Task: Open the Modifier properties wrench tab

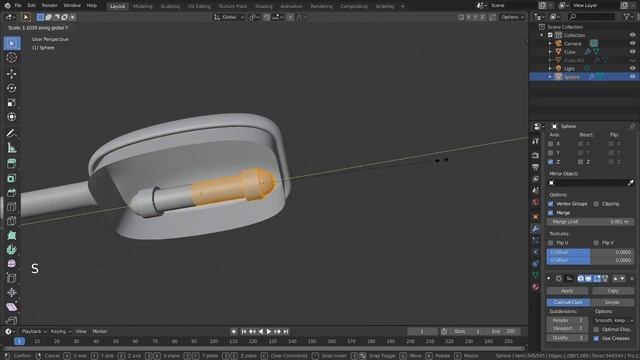Action: (536, 228)
